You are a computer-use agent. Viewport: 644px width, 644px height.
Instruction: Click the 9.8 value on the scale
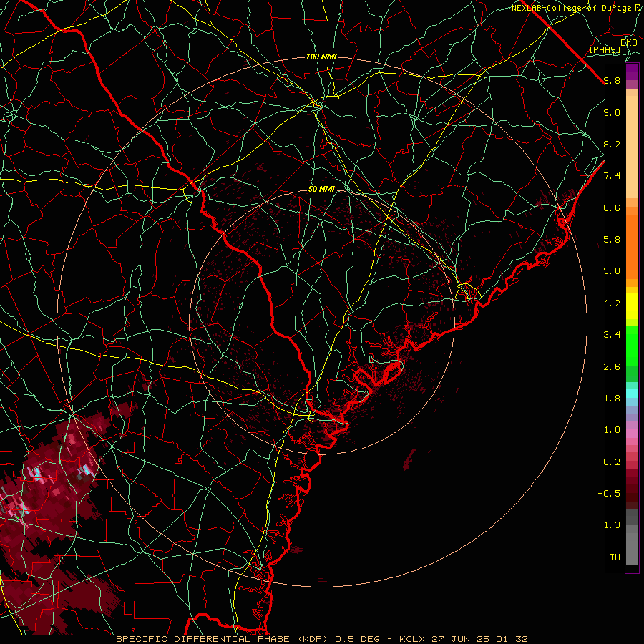pyautogui.click(x=612, y=80)
